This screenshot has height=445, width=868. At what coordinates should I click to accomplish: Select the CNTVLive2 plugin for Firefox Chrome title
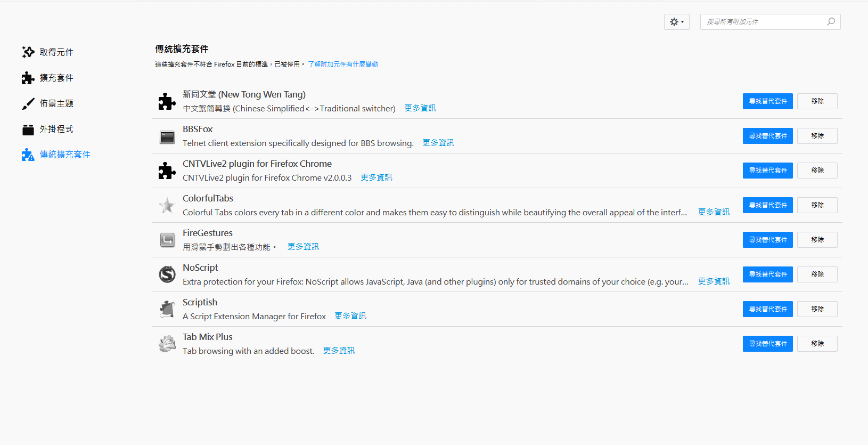pos(257,164)
